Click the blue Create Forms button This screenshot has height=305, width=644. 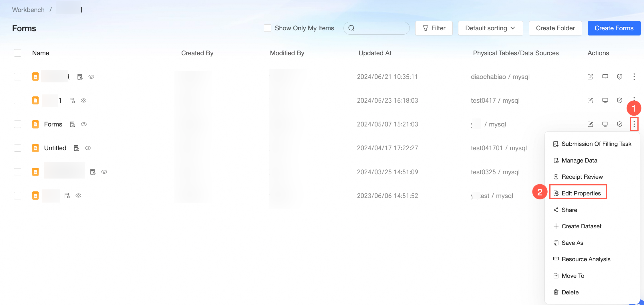coord(614,28)
